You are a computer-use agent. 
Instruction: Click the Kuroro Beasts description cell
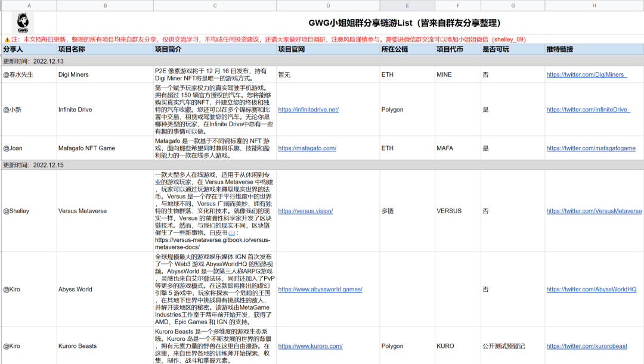click(215, 346)
